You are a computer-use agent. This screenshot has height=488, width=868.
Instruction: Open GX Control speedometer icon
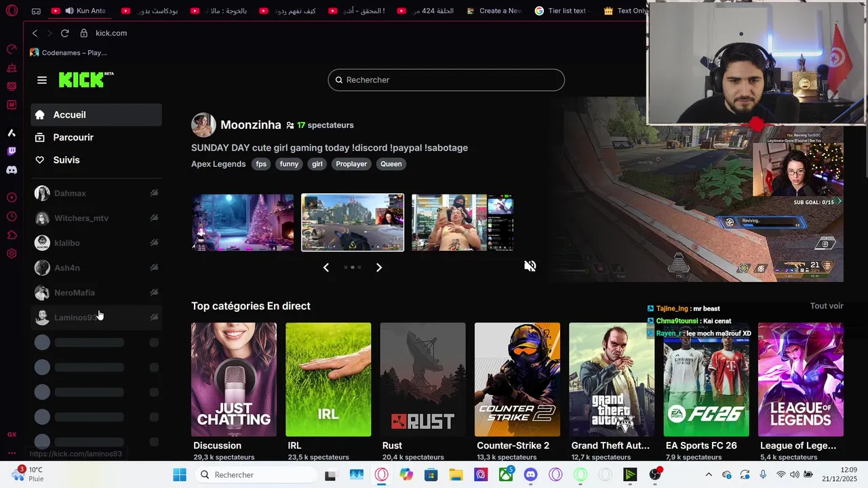point(12,49)
